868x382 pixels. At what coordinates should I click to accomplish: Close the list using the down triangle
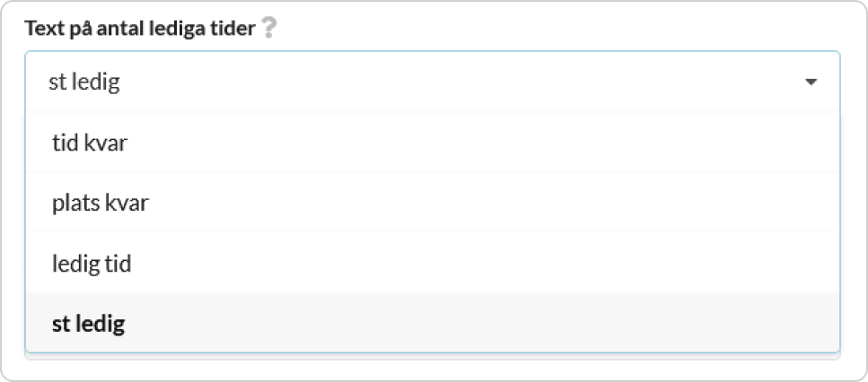811,82
